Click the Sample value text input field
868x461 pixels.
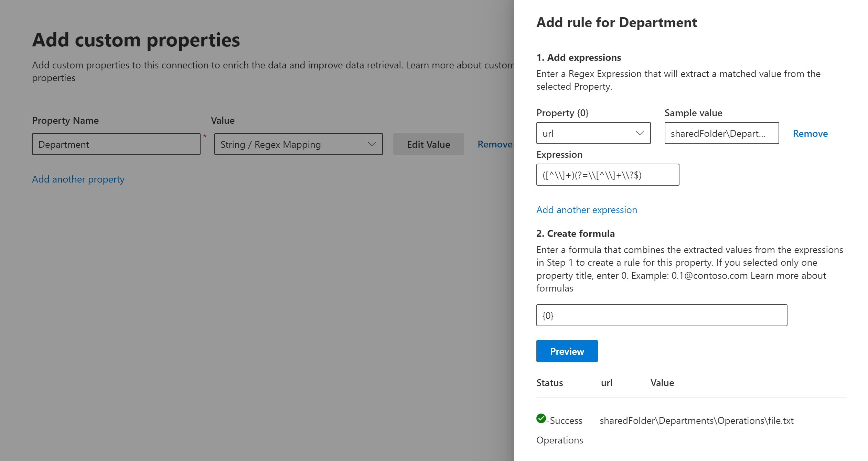(x=720, y=133)
